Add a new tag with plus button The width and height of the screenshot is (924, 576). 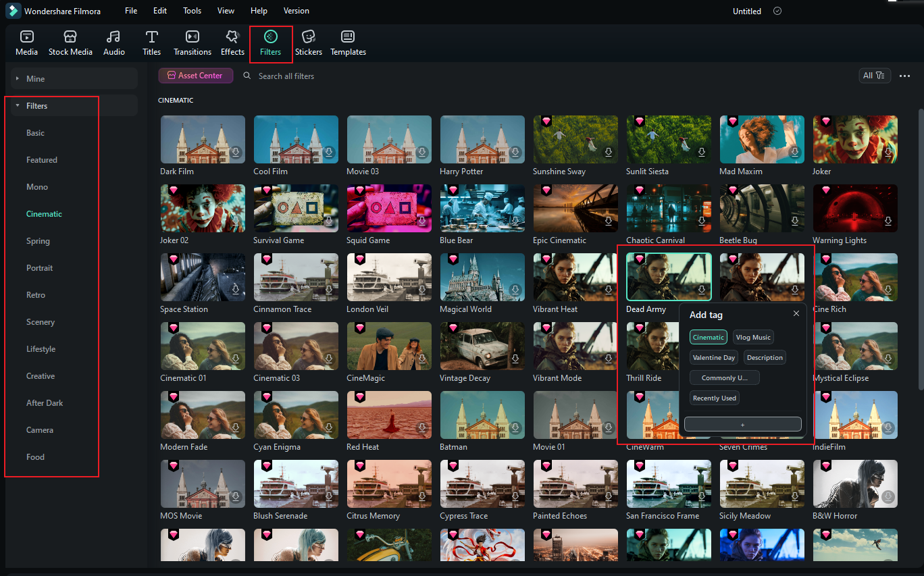coord(743,424)
